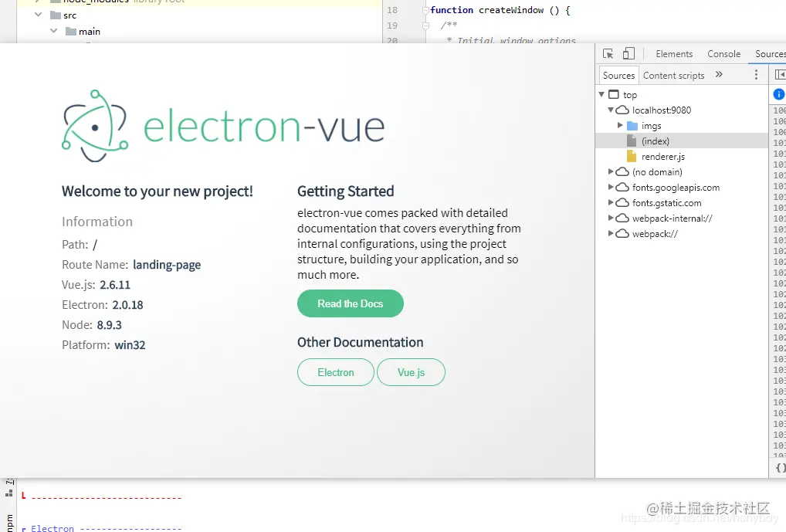The image size is (786, 532).
Task: Collapse the localhost:9080 node
Action: click(x=611, y=110)
